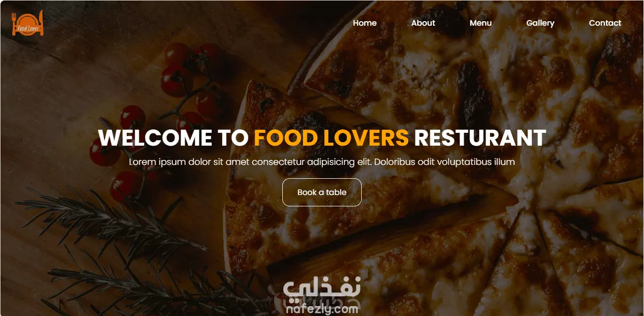Click the Book a table button
The width and height of the screenshot is (644, 316).
point(322,192)
